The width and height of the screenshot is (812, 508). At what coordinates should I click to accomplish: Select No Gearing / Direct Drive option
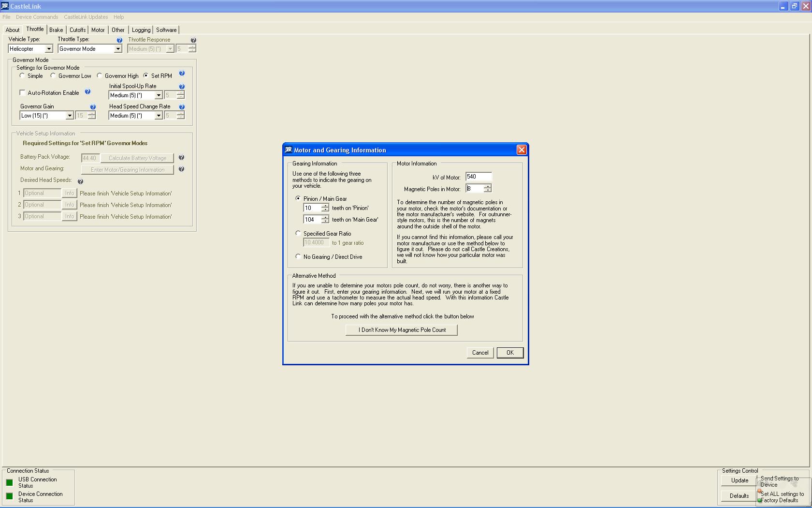click(298, 256)
